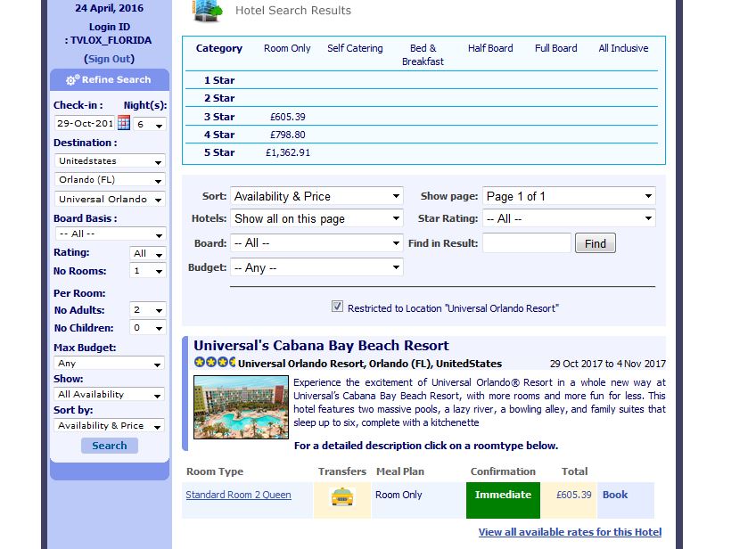Open the Show page dropdown

(x=569, y=196)
